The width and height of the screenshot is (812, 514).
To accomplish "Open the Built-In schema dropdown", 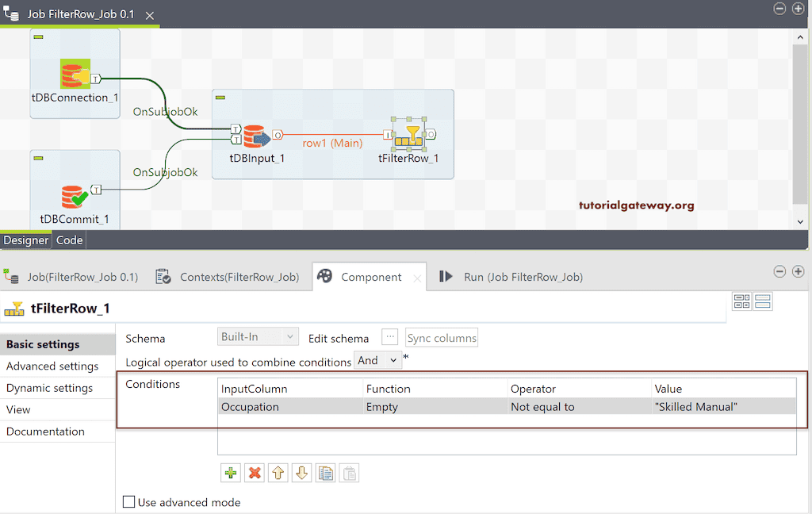I will tap(257, 336).
